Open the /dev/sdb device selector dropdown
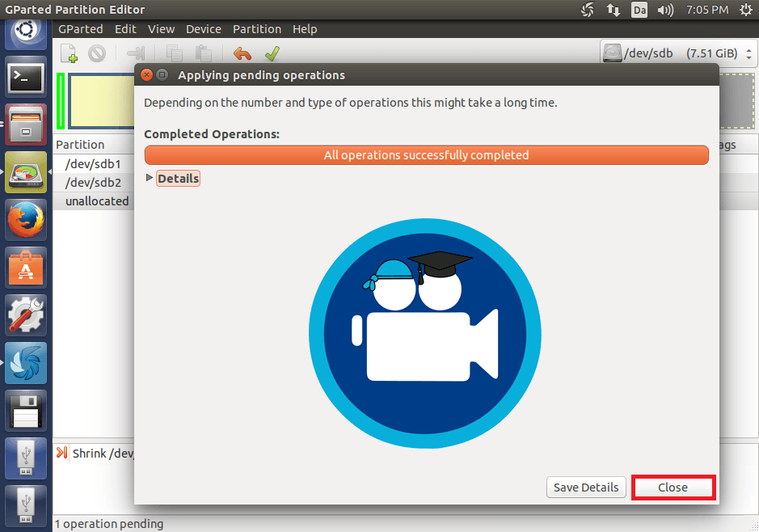759x532 pixels. click(679, 54)
